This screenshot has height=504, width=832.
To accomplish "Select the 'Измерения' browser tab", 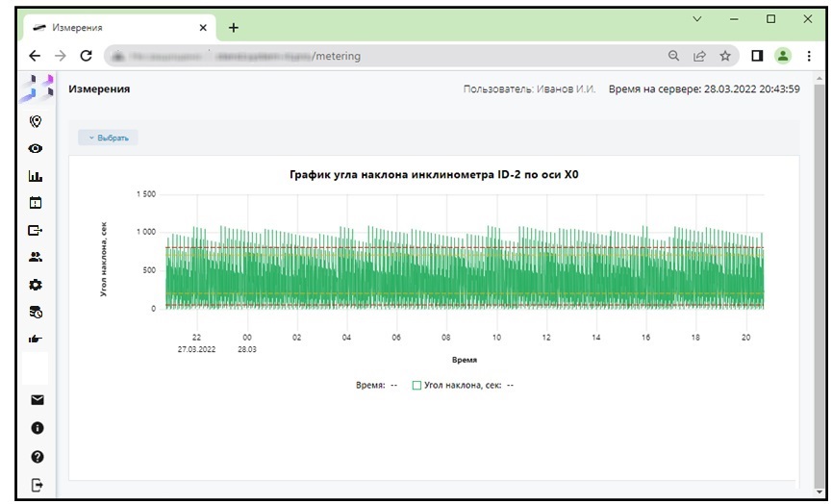I will pyautogui.click(x=115, y=27).
